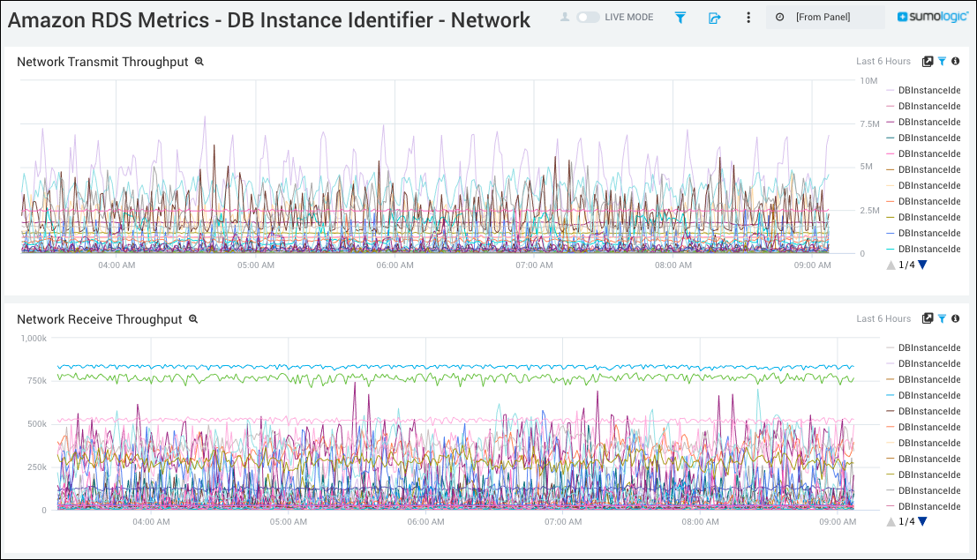This screenshot has width=977, height=560.
Task: Go to next legend page in Receive panel
Action: (923, 521)
